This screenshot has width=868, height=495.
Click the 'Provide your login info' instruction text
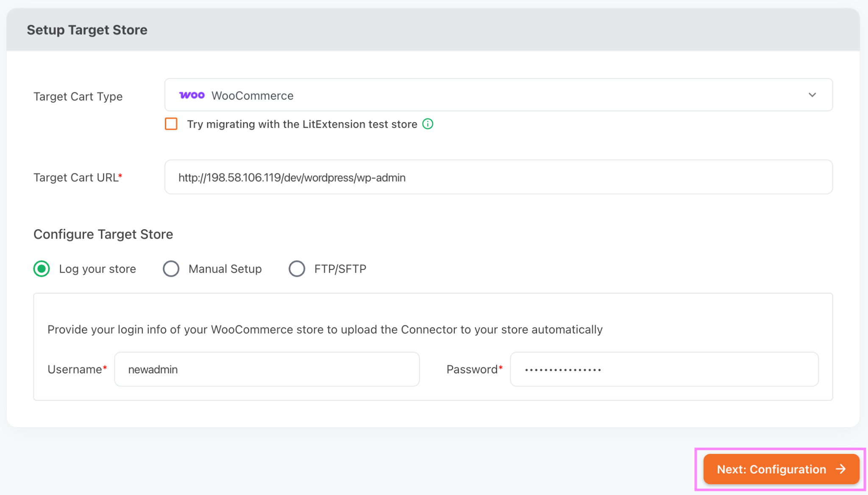pyautogui.click(x=325, y=330)
